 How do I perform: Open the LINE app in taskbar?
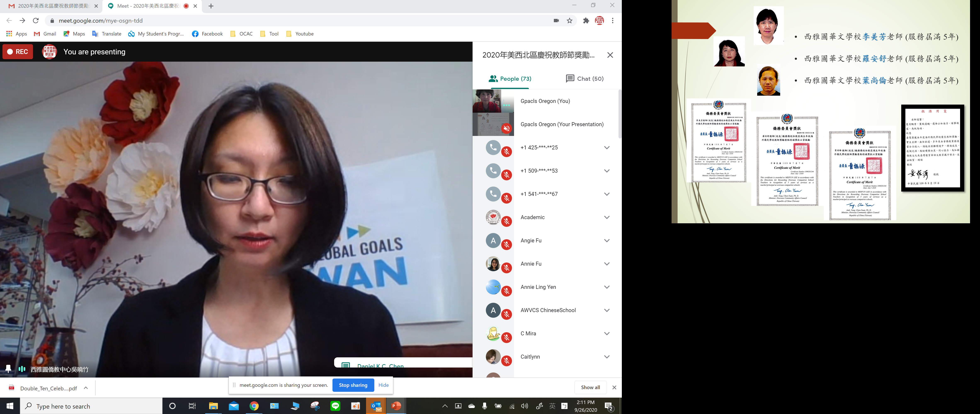[x=335, y=406]
